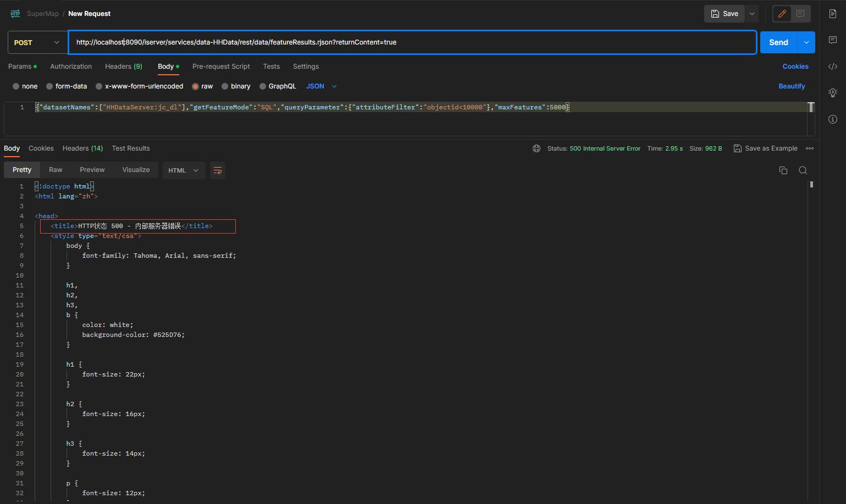Open the SuperMap collection breadcrumb
Screen dimensions: 846x504
pyautogui.click(x=43, y=14)
